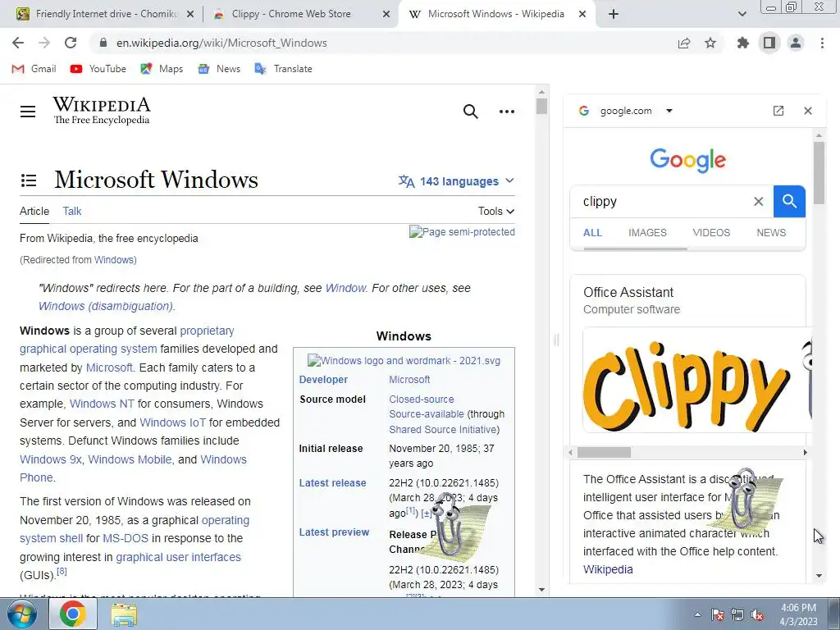Open the Chrome three-dot menu

822,43
